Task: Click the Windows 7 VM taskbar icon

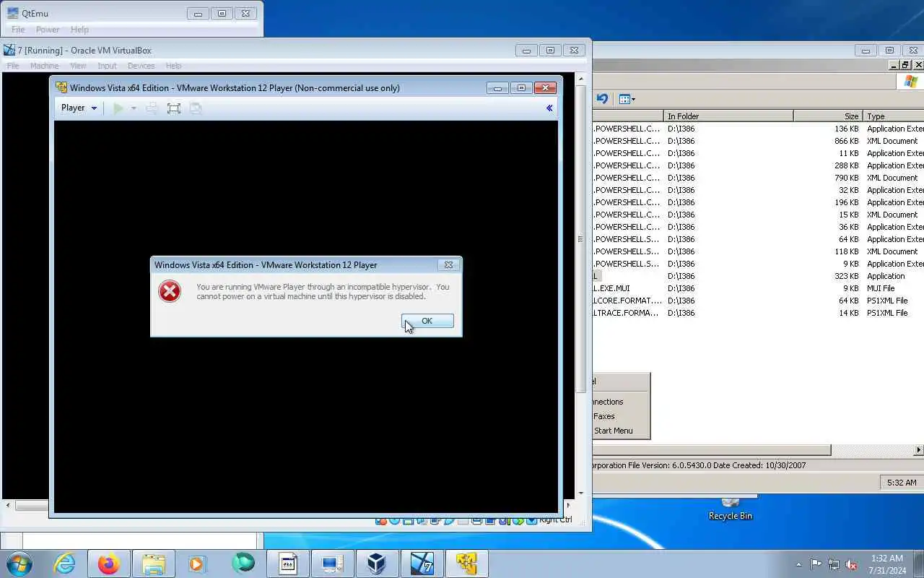Action: point(422,564)
